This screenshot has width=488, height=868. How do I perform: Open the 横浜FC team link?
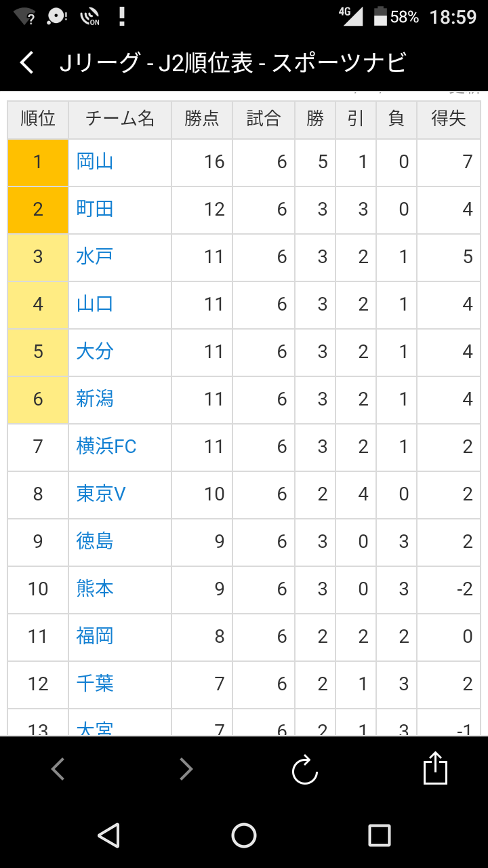(x=106, y=447)
